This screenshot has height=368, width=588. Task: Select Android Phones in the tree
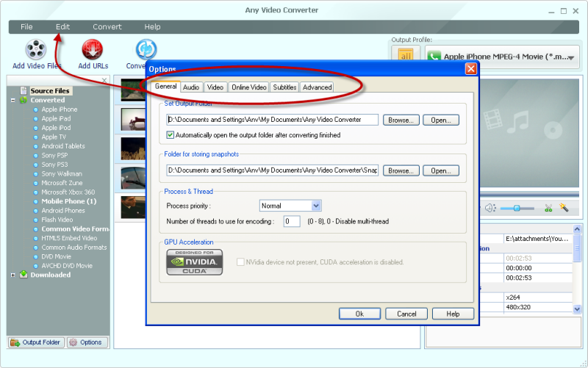pyautogui.click(x=63, y=210)
